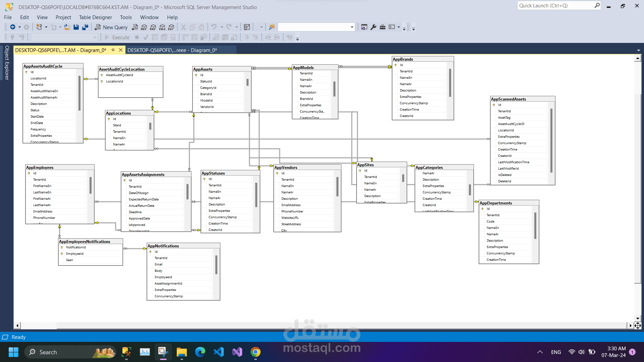
Task: Click the diagram scroll down arrow
Action: 638,319
